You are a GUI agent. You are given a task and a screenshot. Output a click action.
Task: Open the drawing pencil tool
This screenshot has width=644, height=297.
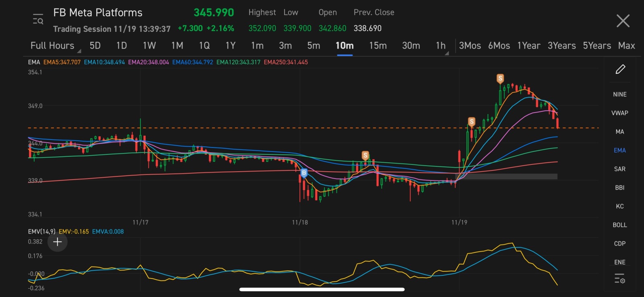point(620,69)
